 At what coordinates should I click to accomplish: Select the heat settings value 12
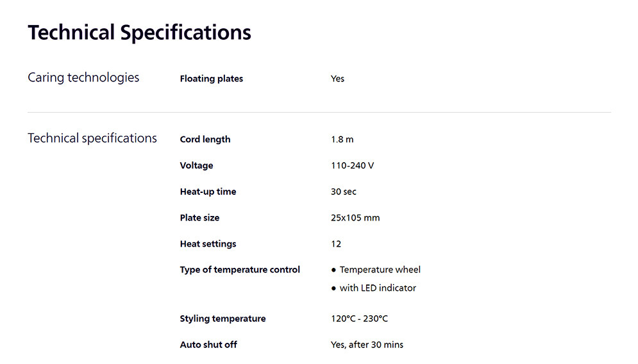pyautogui.click(x=336, y=244)
